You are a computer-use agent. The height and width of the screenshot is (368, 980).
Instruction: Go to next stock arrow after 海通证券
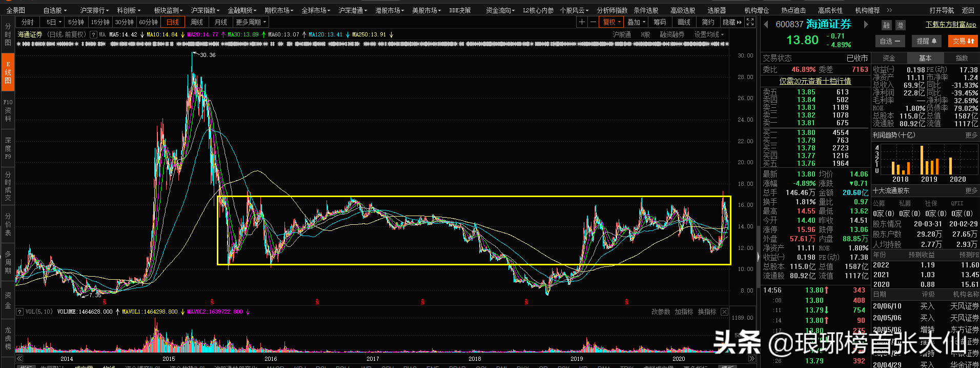coord(866,24)
